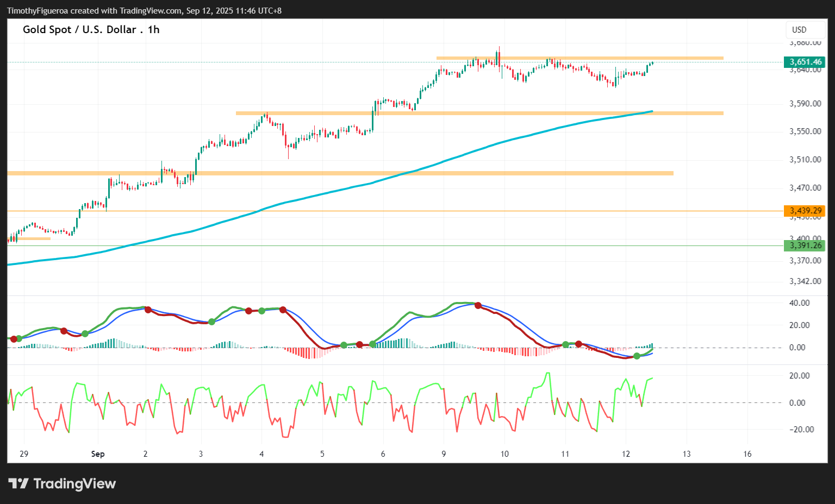Viewport: 835px width, 504px height.
Task: Click the 9 date label on time axis
Action: click(x=444, y=454)
